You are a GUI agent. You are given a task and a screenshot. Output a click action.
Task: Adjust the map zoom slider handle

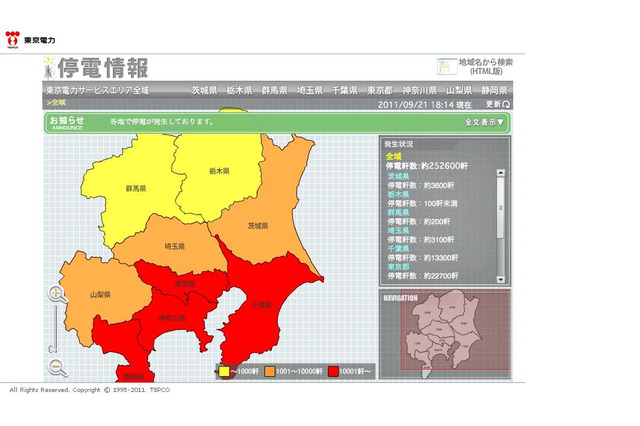click(x=53, y=349)
